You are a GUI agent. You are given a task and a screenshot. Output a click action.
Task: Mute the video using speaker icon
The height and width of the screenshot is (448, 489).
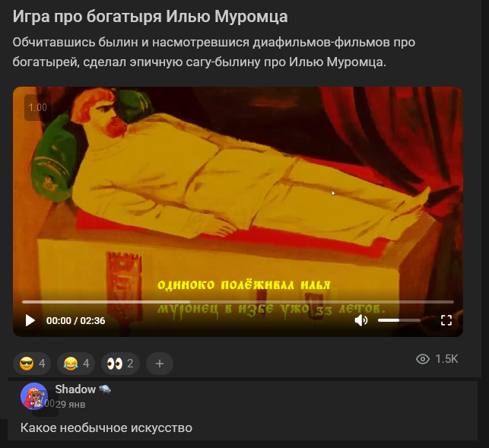point(361,320)
